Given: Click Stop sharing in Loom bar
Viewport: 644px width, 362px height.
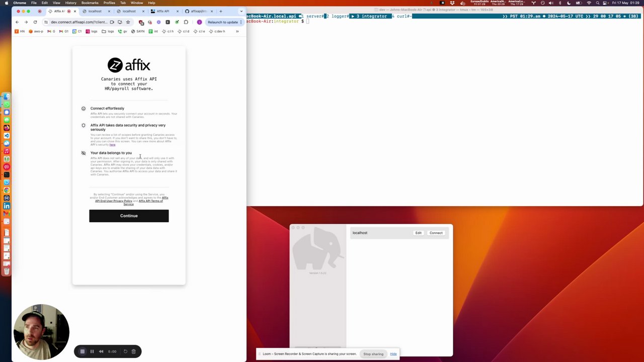Looking at the screenshot, I should [x=373, y=354].
